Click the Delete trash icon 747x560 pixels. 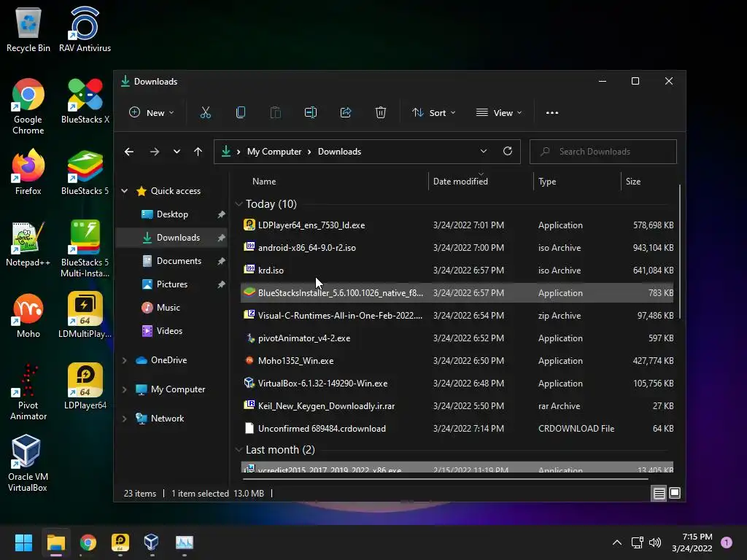point(381,113)
